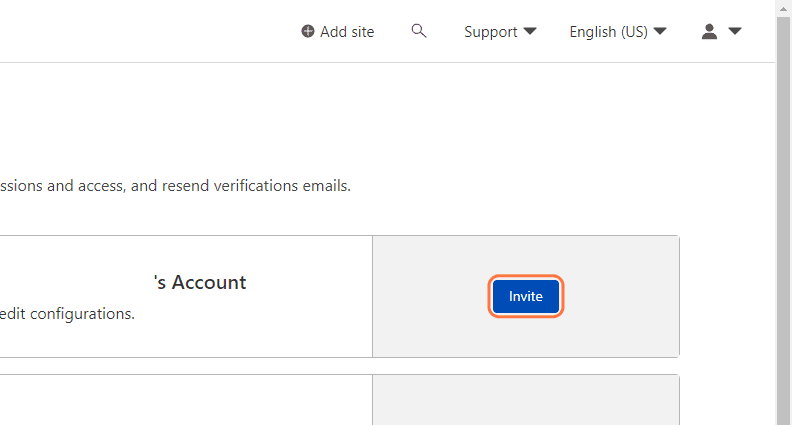Expand the Support dropdown arrow

pos(530,32)
